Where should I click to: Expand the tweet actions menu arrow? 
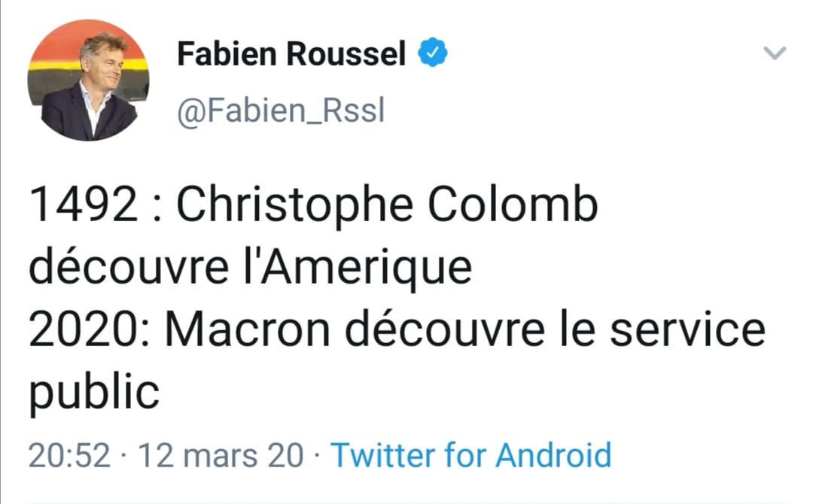pos(774,53)
